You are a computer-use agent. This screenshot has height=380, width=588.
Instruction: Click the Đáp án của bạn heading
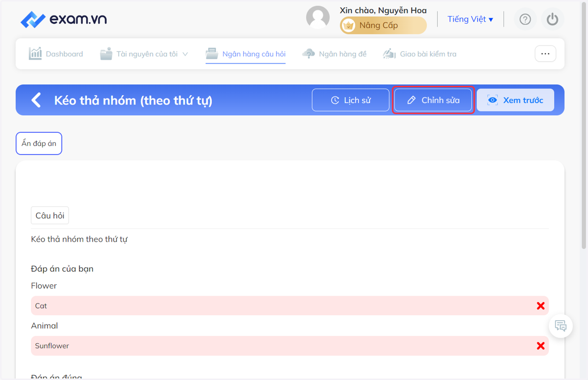point(62,269)
